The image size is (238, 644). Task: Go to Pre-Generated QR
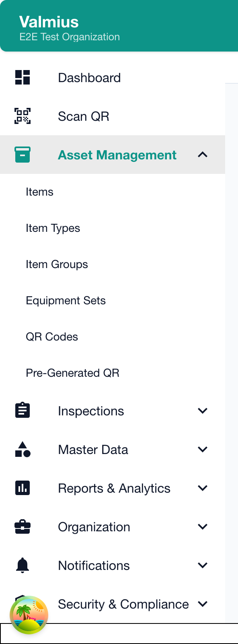[x=73, y=373]
